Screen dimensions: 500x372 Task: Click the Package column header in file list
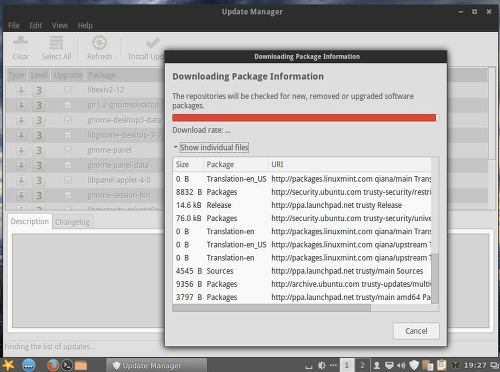[x=236, y=164]
